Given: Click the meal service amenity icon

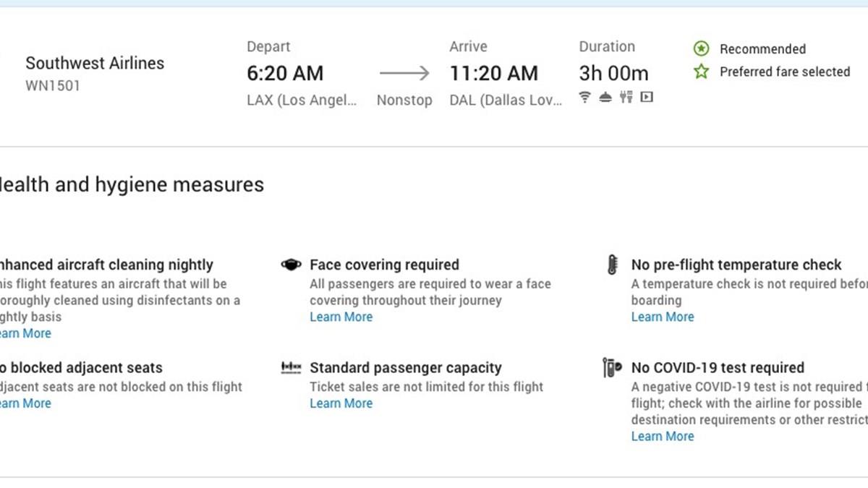Looking at the screenshot, I should (x=605, y=97).
